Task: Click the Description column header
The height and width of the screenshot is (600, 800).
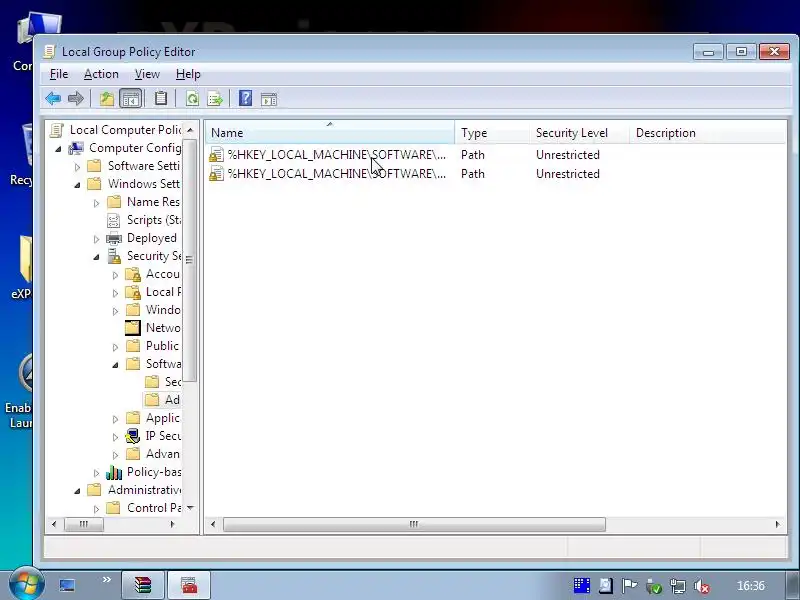Action: (x=707, y=133)
